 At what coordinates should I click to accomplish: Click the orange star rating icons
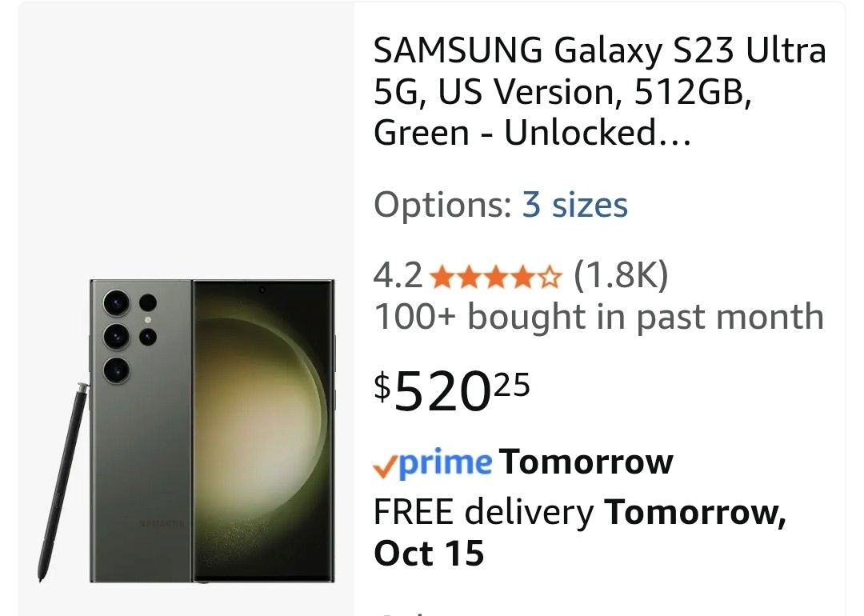[x=496, y=278]
